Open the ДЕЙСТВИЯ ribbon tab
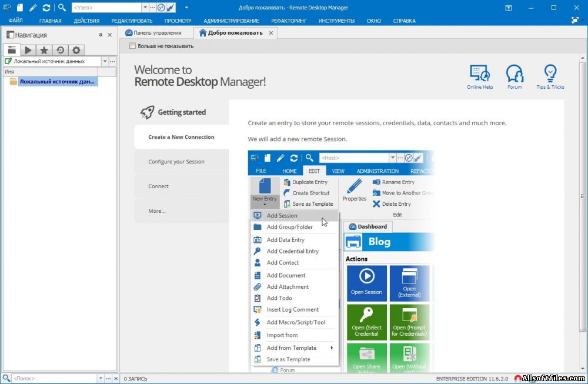 (86, 21)
